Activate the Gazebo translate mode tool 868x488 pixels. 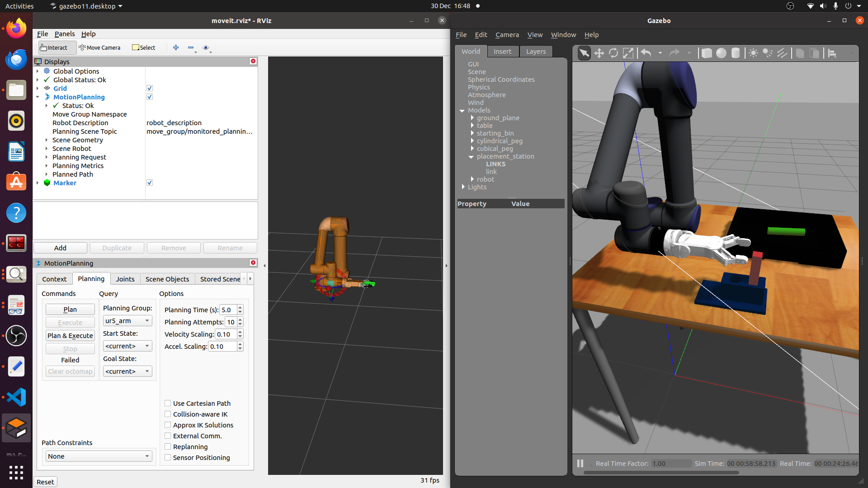coord(599,53)
